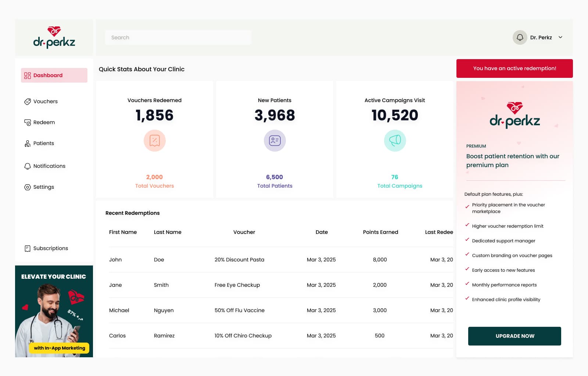Click the notification bell icon in header
This screenshot has height=376, width=588.
point(520,37)
